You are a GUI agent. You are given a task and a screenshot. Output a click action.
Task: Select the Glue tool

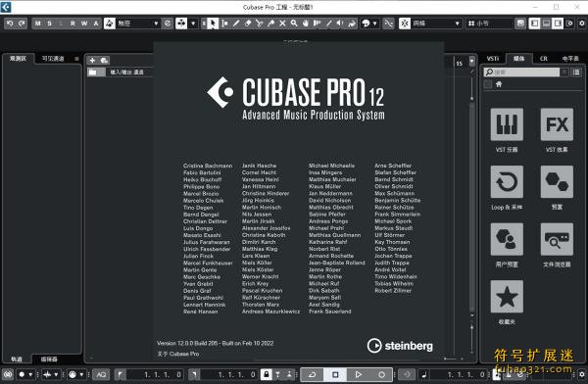click(x=270, y=24)
